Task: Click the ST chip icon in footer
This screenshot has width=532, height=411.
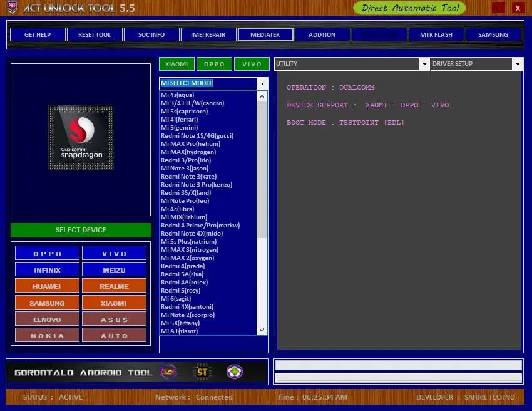Action: tap(202, 372)
